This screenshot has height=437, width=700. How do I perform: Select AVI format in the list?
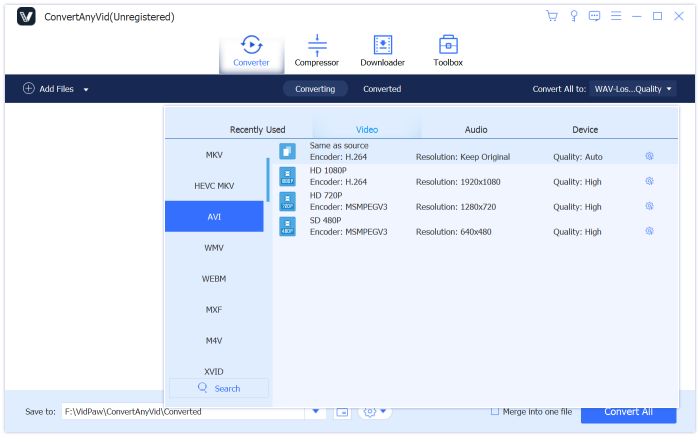214,216
